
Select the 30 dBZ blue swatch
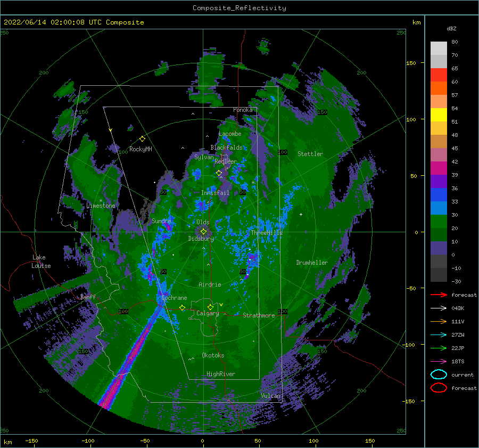pos(439,208)
